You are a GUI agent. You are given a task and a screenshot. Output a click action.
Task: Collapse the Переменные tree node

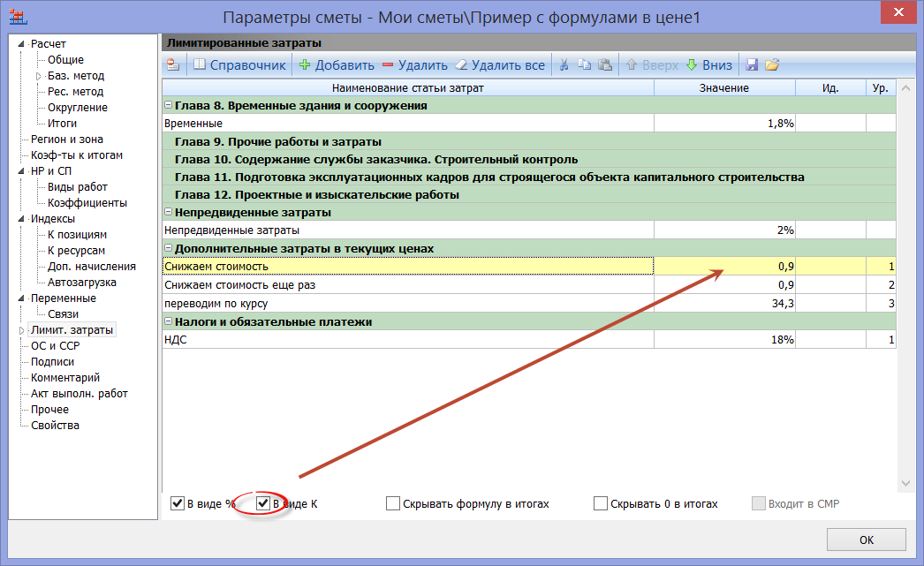pyautogui.click(x=21, y=298)
